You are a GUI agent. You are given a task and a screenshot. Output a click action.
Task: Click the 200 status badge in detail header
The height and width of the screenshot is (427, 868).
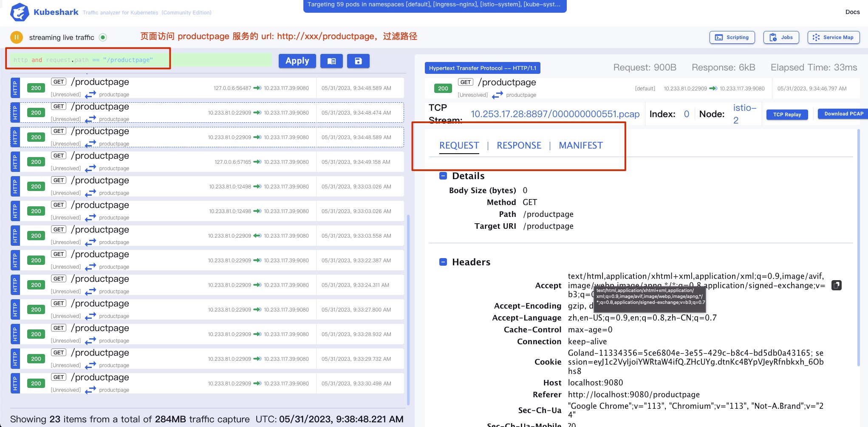pos(443,88)
